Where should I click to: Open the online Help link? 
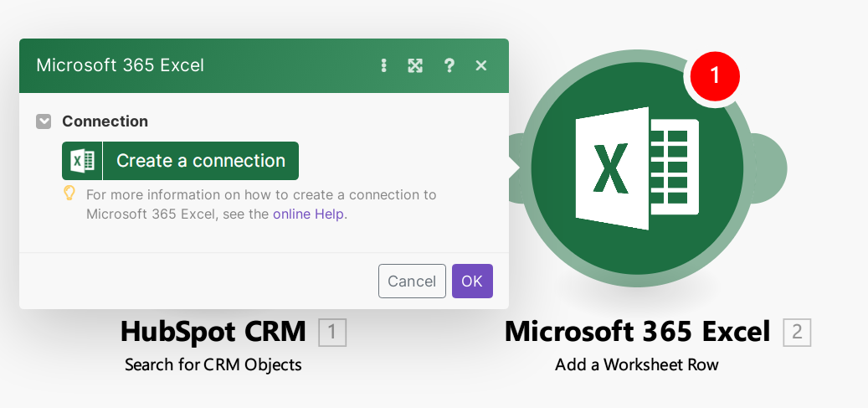pyautogui.click(x=308, y=214)
